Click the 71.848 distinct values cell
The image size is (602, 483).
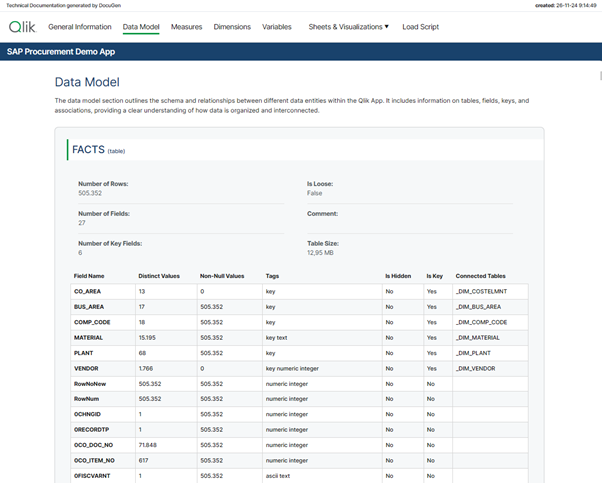166,445
